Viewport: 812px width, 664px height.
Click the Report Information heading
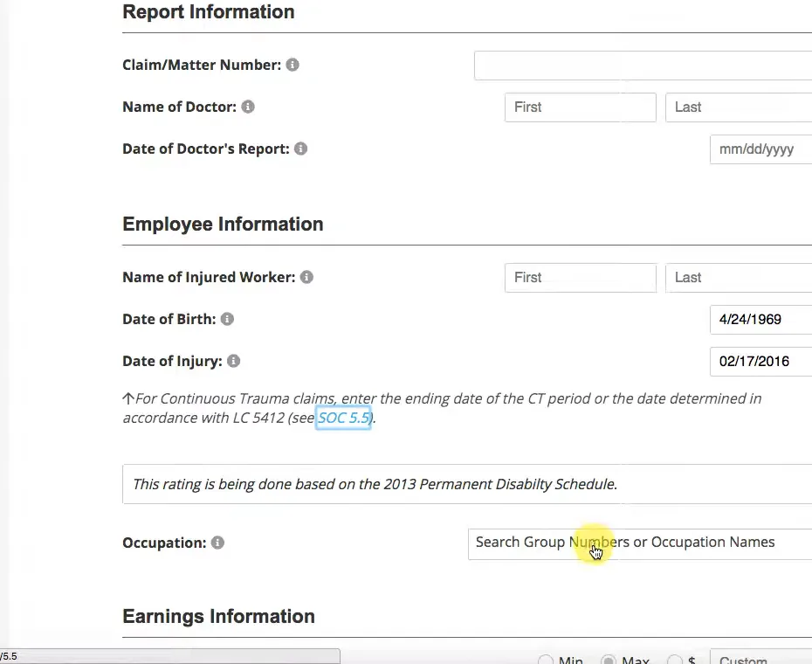point(208,12)
